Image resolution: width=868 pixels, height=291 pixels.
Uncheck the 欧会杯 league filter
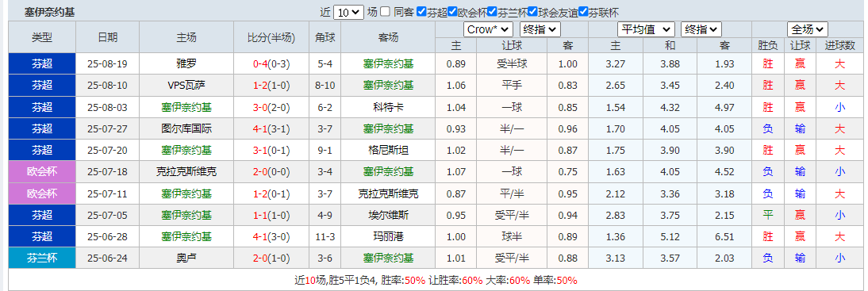point(452,12)
